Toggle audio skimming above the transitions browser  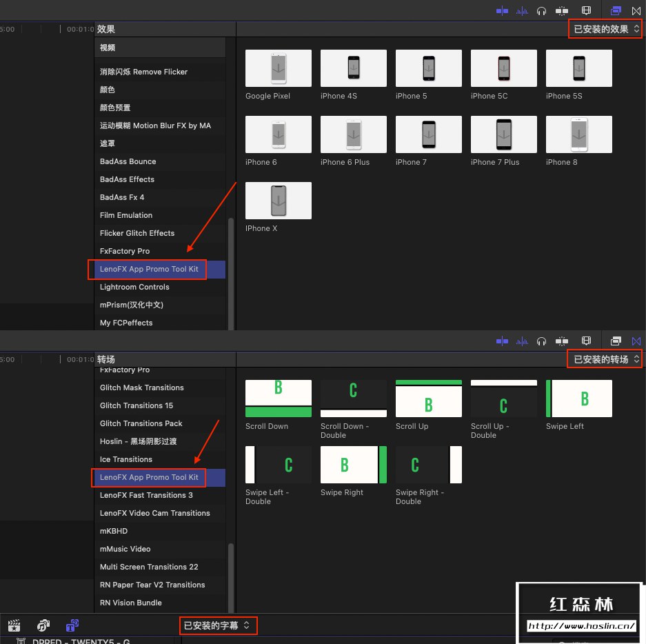pos(522,341)
